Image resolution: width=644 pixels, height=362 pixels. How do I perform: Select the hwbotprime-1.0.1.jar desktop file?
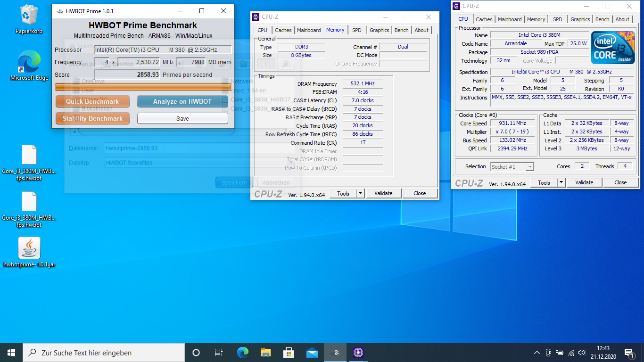29,253
